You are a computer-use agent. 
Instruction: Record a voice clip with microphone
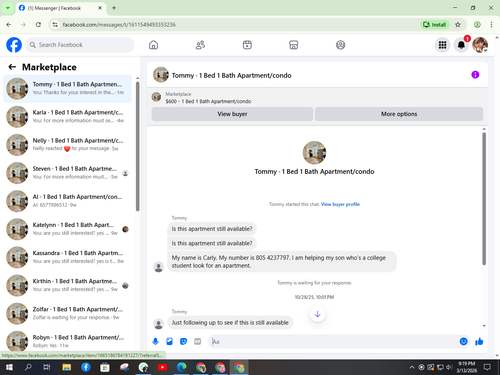pyautogui.click(x=155, y=341)
